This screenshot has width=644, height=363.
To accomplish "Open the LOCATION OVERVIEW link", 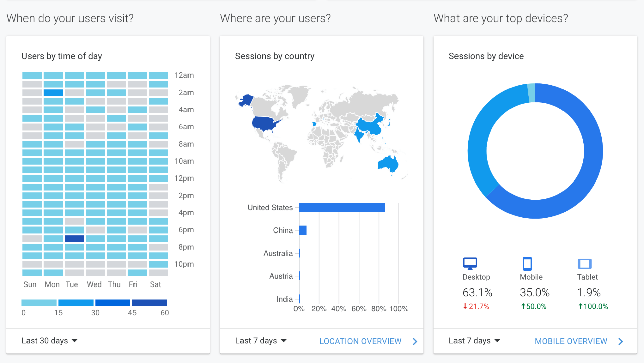I will pyautogui.click(x=360, y=341).
